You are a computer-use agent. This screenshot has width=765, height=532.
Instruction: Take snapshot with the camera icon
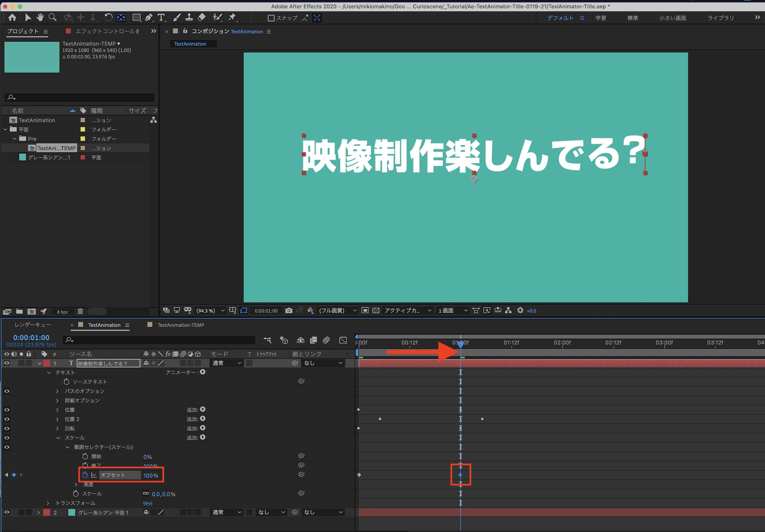click(289, 311)
